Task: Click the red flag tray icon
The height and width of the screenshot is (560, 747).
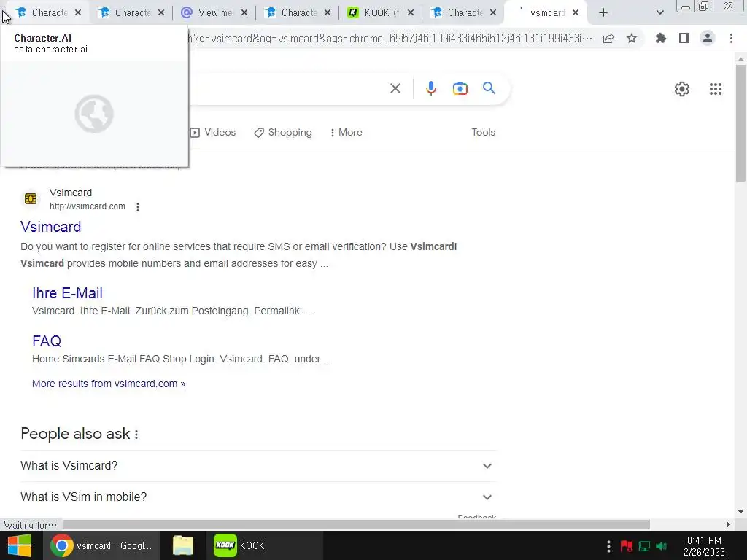Action: tap(626, 546)
